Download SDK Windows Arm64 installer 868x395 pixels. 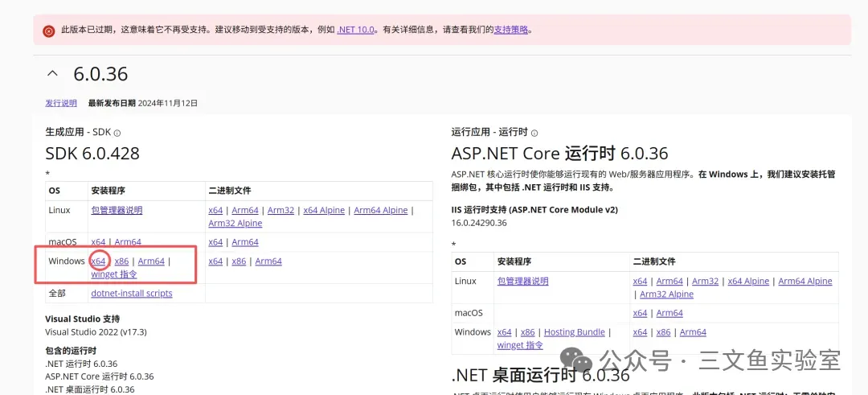pos(151,261)
